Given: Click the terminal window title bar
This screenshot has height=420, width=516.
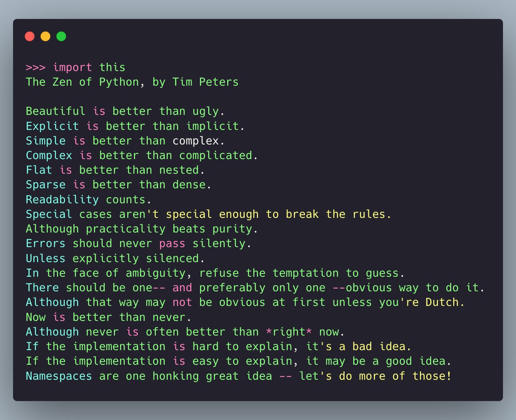Looking at the screenshot, I should point(257,36).
